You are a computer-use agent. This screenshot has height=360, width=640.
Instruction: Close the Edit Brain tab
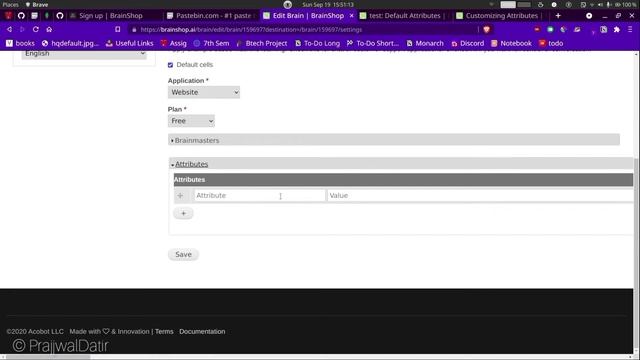click(351, 16)
